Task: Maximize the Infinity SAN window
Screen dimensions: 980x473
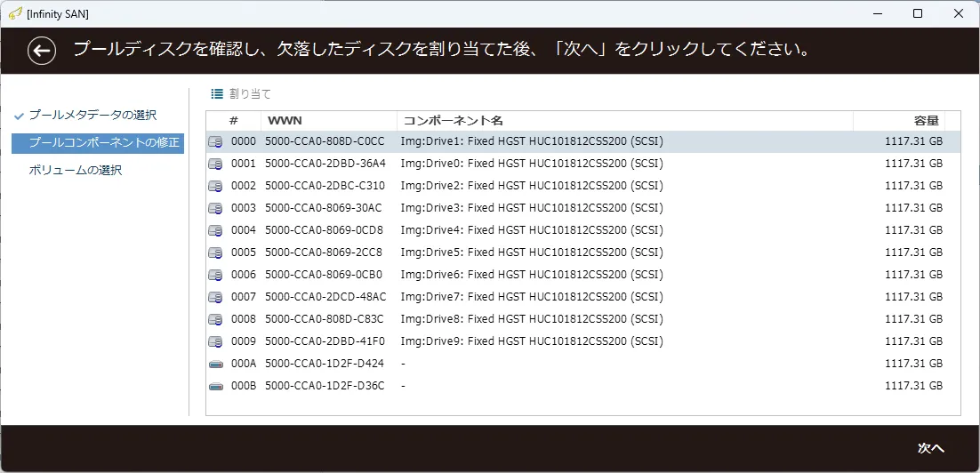Action: 918,13
